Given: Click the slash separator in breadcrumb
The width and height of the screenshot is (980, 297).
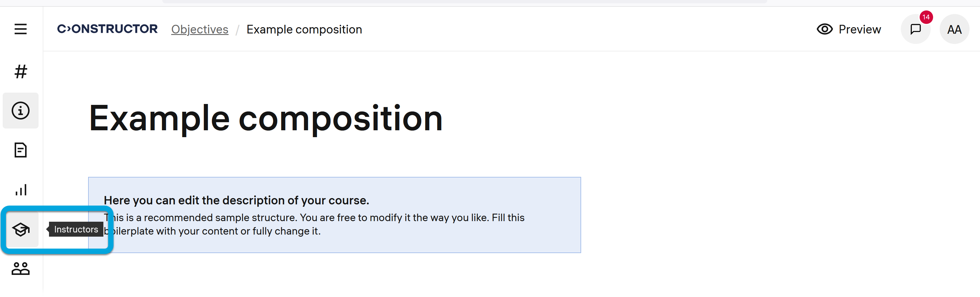Looking at the screenshot, I should tap(237, 30).
